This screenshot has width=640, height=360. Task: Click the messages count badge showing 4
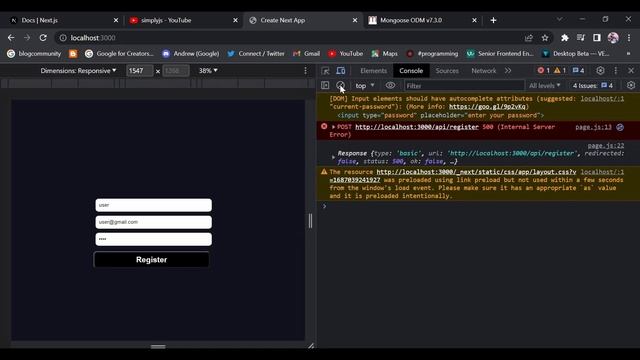tap(578, 71)
